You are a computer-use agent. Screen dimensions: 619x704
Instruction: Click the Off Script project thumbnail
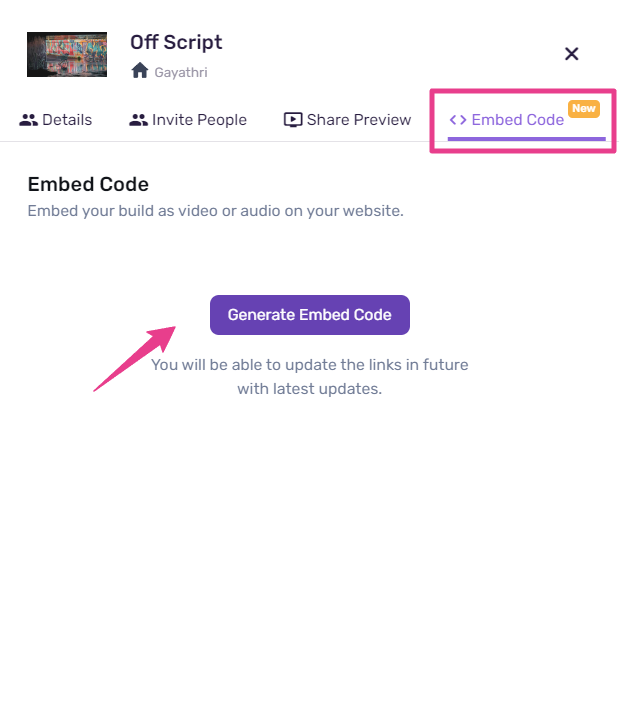[x=67, y=54]
